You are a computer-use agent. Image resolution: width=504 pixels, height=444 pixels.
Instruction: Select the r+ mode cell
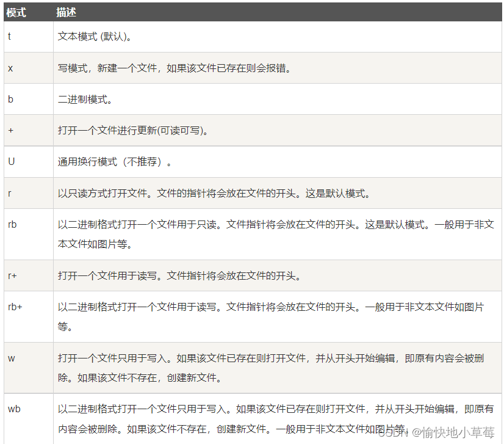point(12,276)
